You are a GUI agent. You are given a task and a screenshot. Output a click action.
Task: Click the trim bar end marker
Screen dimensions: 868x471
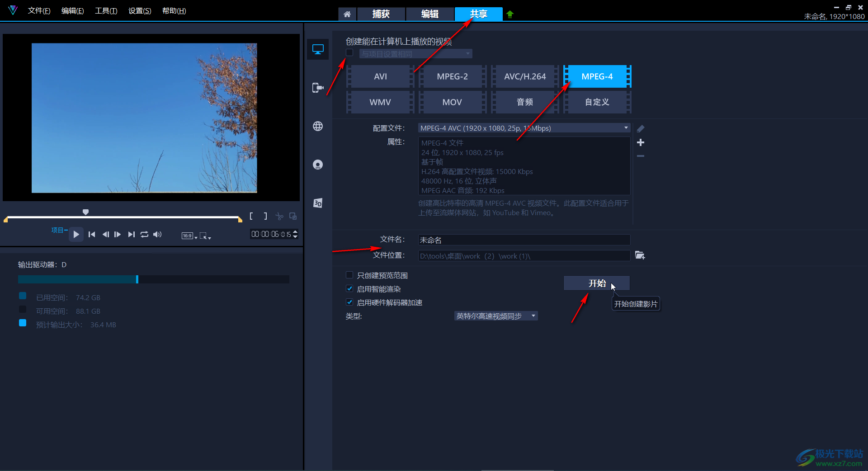click(240, 219)
